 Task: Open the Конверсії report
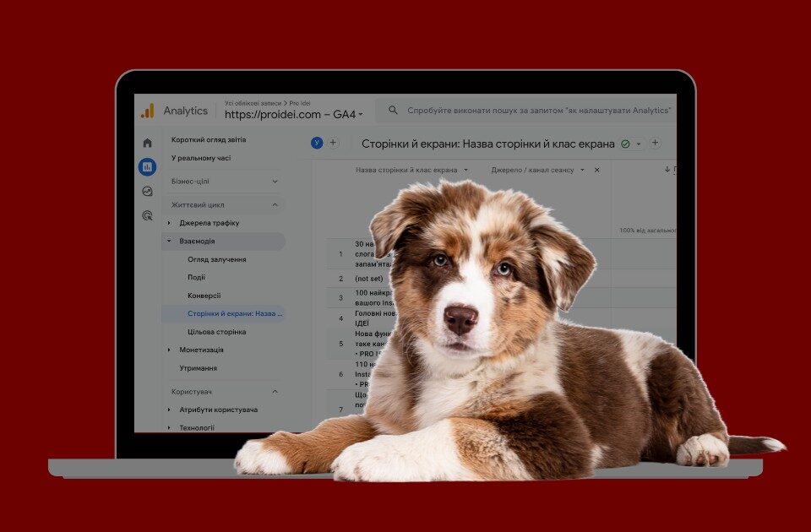click(204, 296)
